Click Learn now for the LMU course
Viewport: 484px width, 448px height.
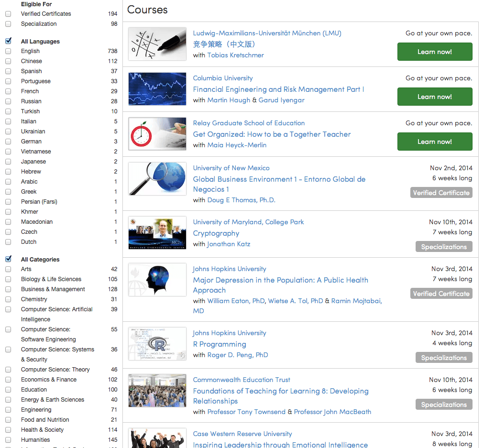pos(435,52)
